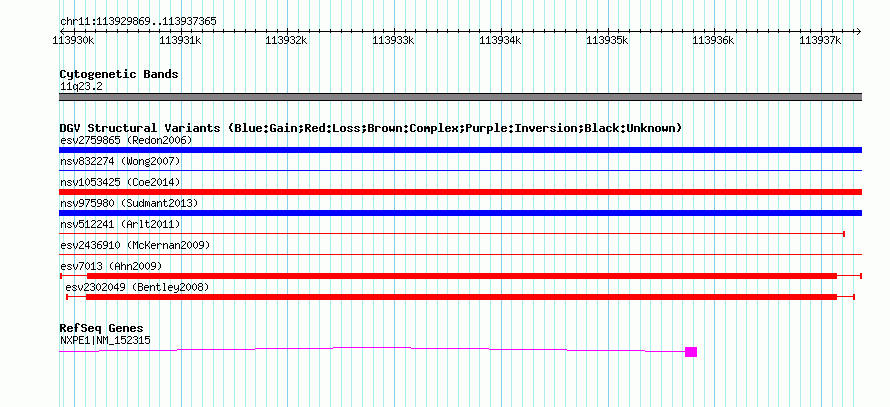Screen dimensions: 890x407
Task: Click the Cytogenetic Bands track title
Action: [119, 74]
